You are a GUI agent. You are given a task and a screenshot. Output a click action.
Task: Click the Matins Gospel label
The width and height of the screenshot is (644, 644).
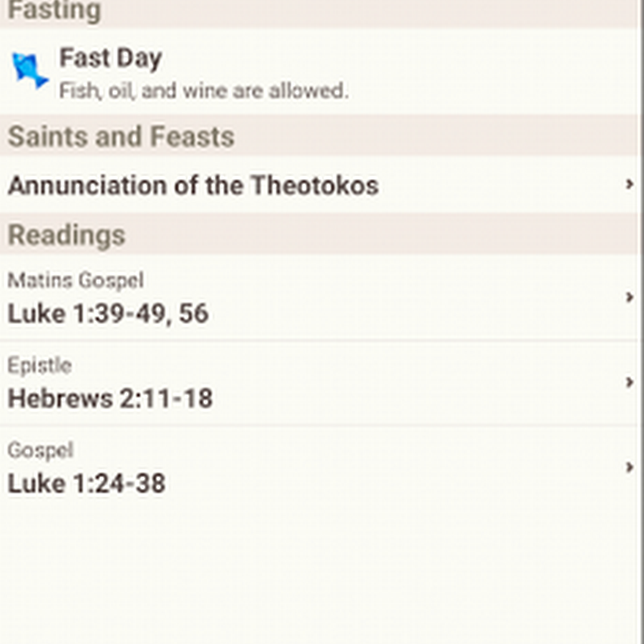tap(76, 280)
